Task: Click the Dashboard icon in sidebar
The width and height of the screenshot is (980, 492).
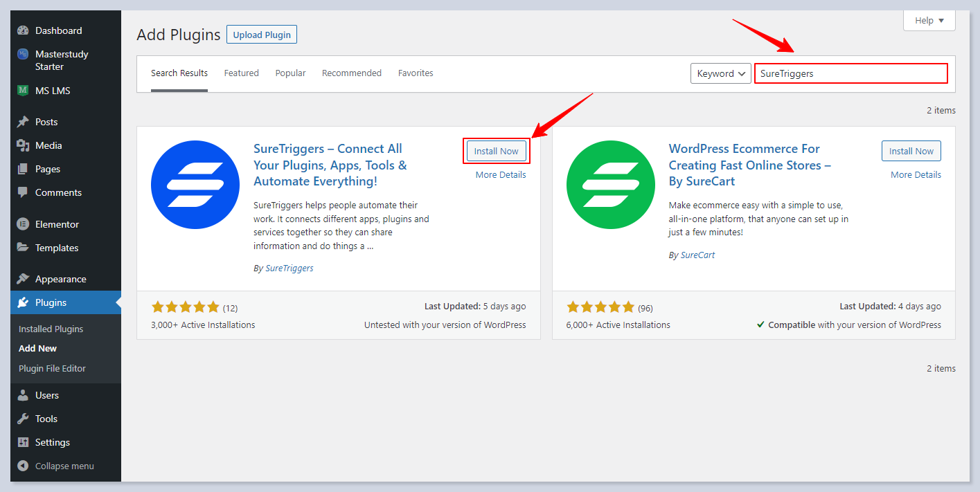Action: coord(23,30)
